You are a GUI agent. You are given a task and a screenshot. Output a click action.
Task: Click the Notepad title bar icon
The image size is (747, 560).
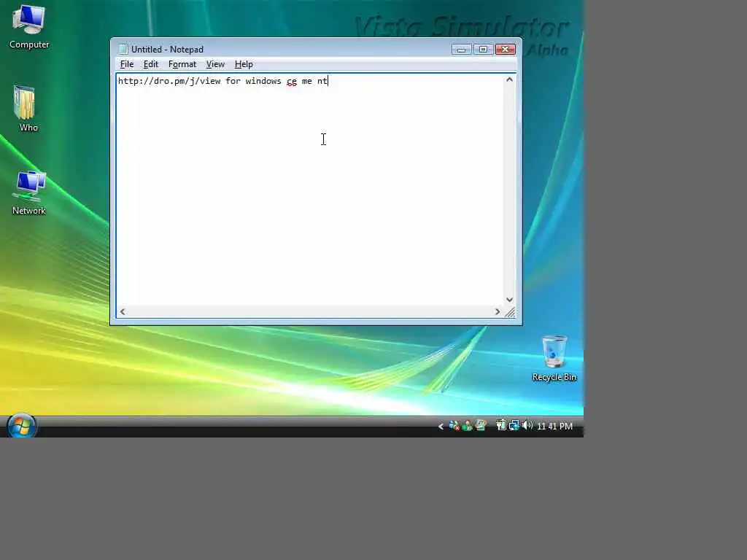pos(123,49)
